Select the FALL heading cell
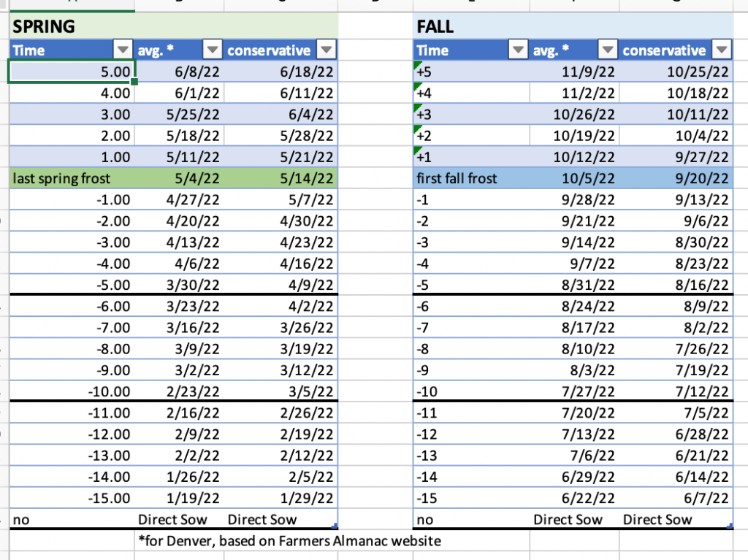This screenshot has height=560, width=748. click(435, 27)
